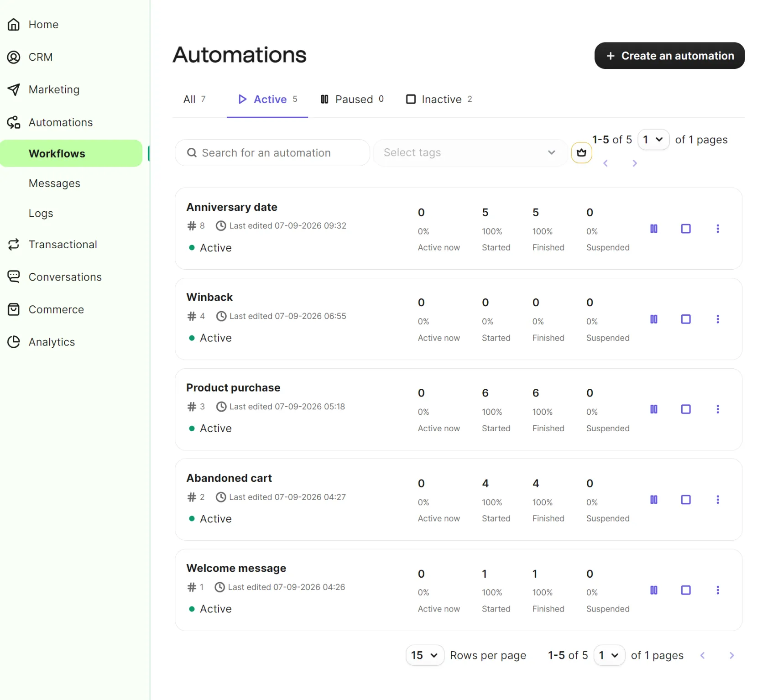The width and height of the screenshot is (757, 700).
Task: Click the crown premium icon button
Action: [x=581, y=152]
